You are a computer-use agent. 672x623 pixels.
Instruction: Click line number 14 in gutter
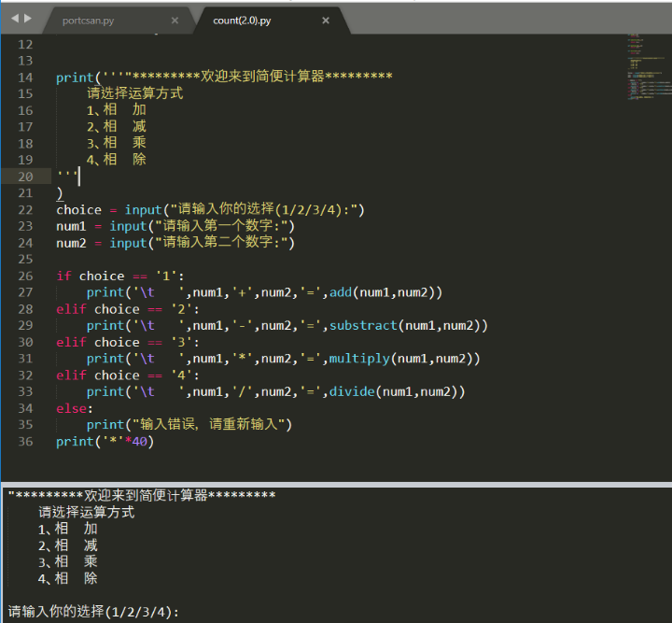click(25, 78)
